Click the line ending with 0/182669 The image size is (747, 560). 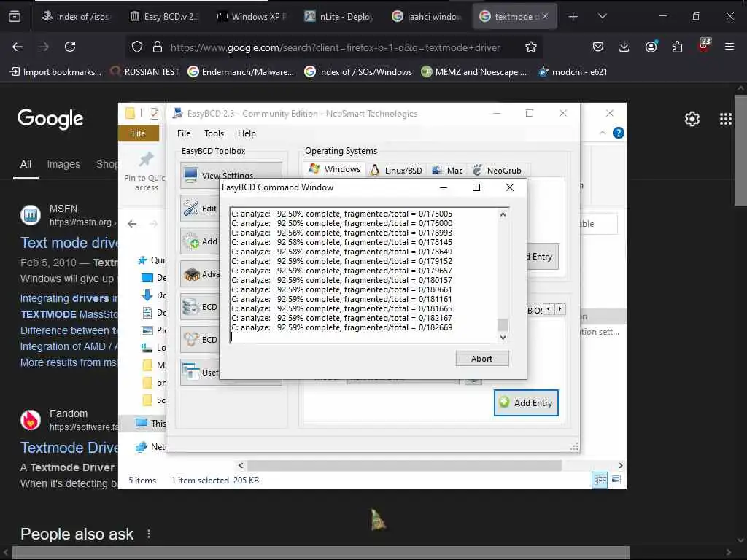coord(341,327)
